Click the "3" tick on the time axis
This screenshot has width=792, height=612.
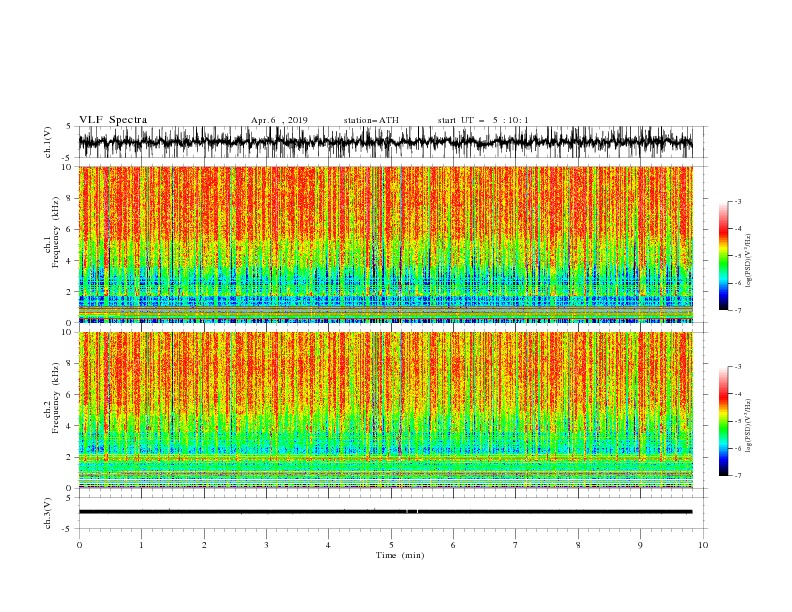coord(266,545)
